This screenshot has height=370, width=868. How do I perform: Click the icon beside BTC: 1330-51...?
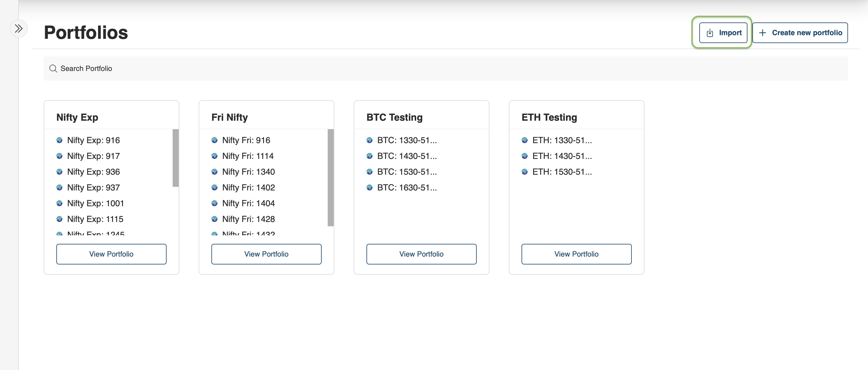[369, 140]
